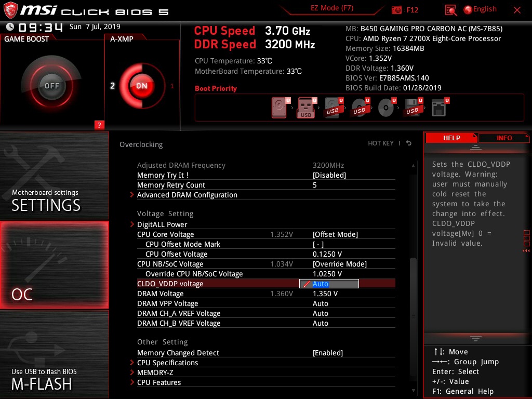This screenshot has height=399, width=532.
Task: Close the BIOS with the X button
Action: 517,10
